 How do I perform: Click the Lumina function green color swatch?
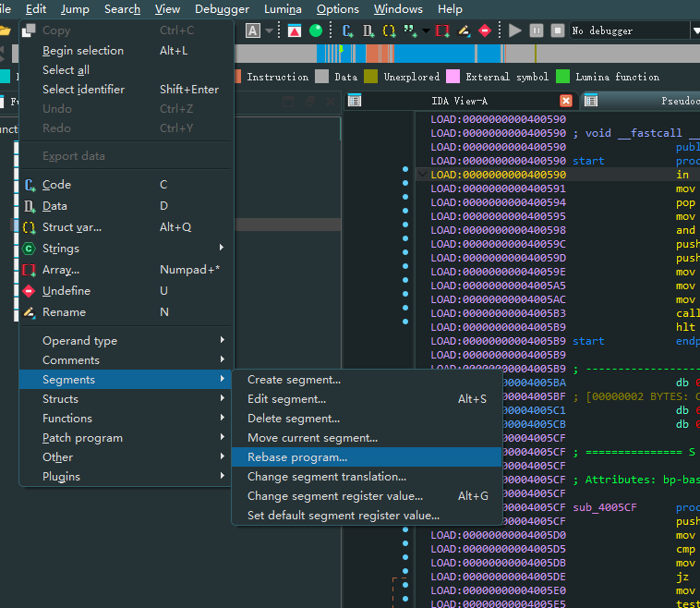point(562,77)
